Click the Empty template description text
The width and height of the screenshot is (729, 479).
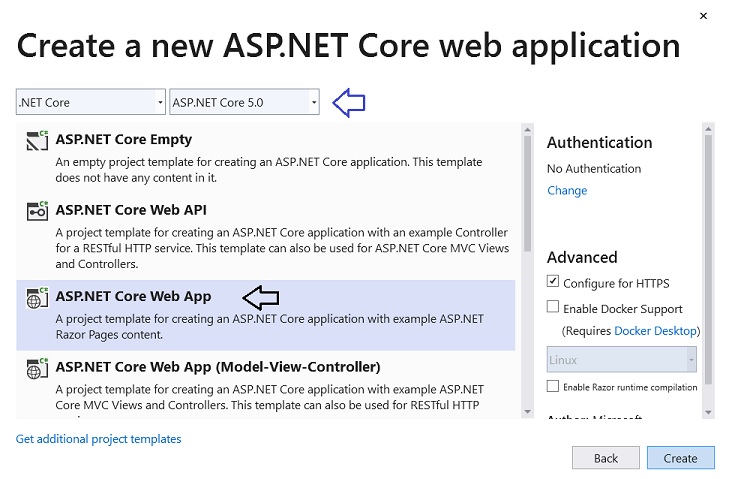point(269,170)
